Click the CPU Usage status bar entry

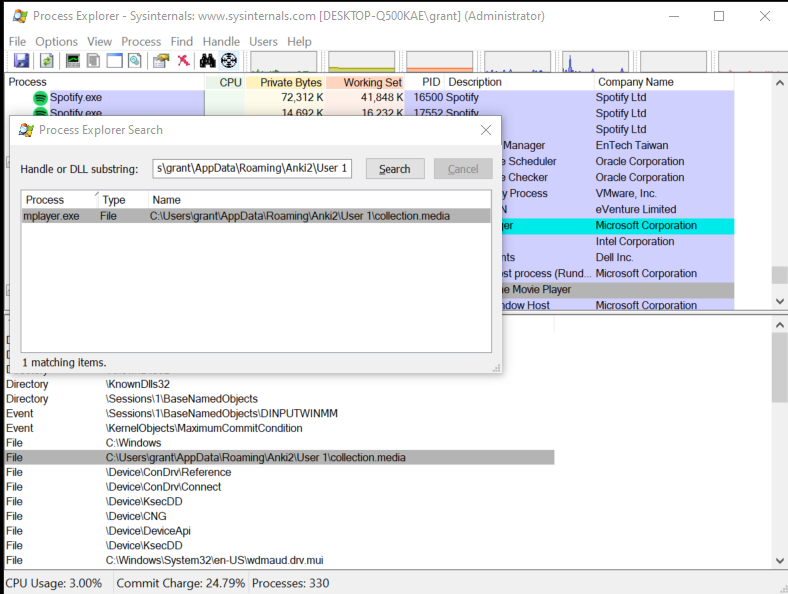coord(54,583)
